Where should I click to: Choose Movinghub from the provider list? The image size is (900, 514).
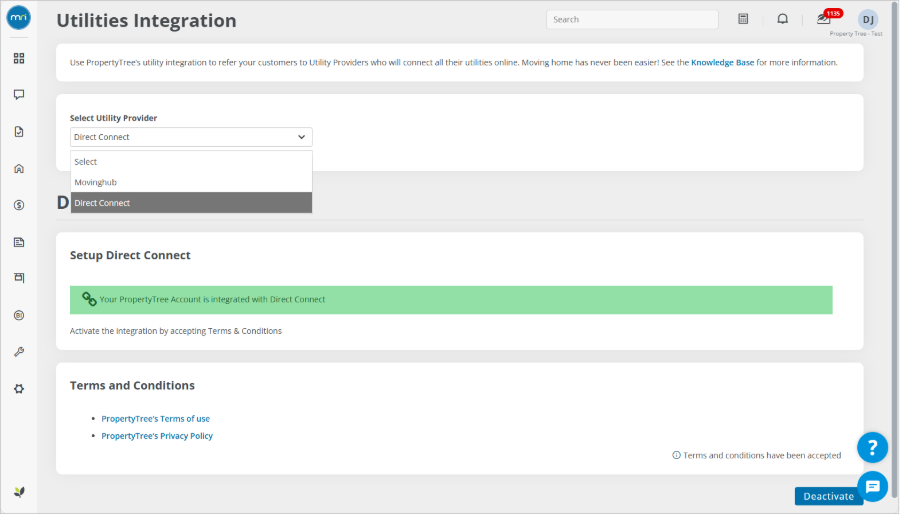click(x=191, y=182)
